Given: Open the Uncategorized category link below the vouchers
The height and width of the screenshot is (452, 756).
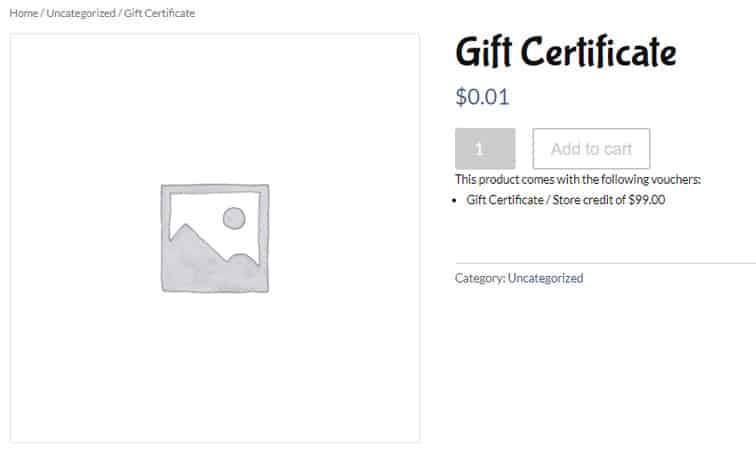Looking at the screenshot, I should (x=545, y=278).
